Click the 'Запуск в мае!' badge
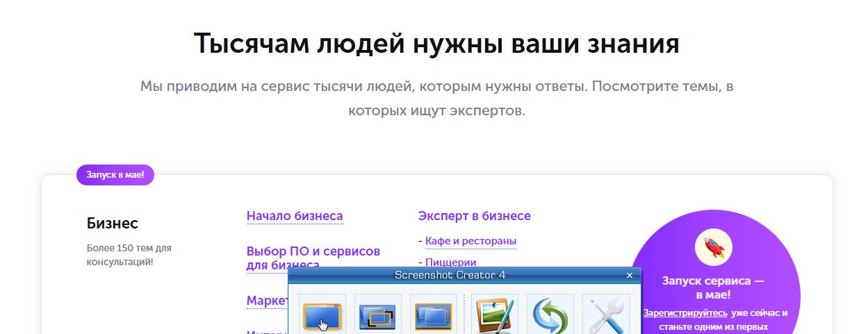868x334 pixels. click(x=115, y=175)
